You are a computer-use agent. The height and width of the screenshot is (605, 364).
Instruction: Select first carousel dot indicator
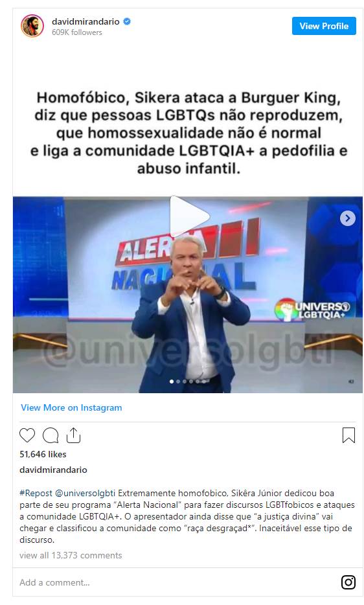click(x=172, y=382)
